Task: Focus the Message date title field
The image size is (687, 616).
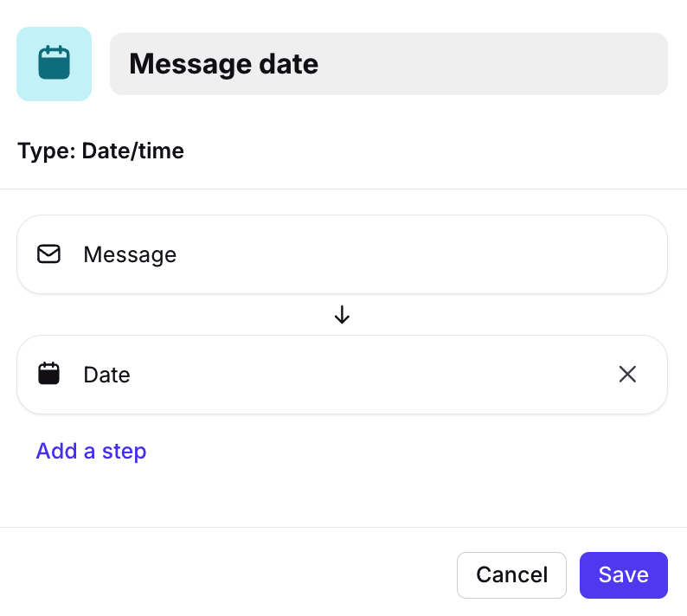Action: pyautogui.click(x=388, y=64)
